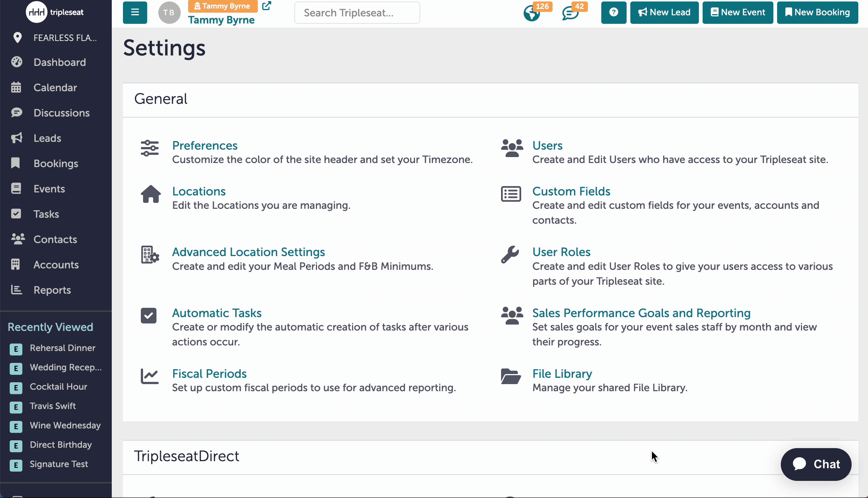Click the Advanced Location Settings building icon

tap(150, 255)
